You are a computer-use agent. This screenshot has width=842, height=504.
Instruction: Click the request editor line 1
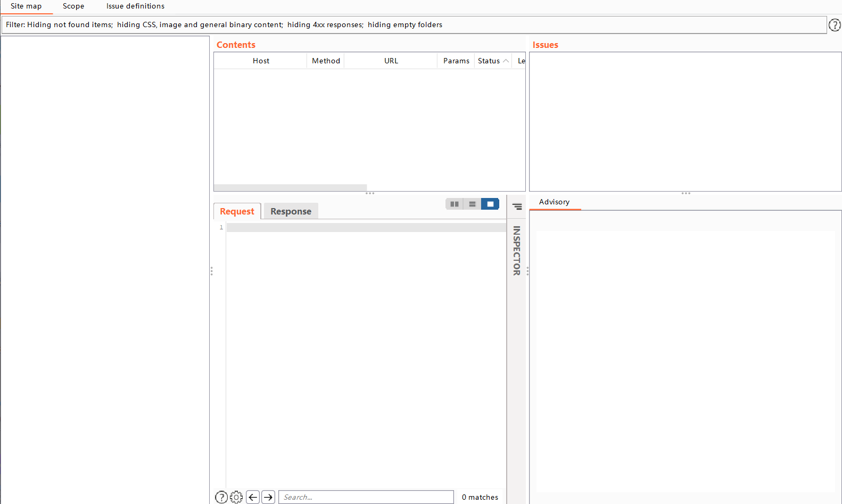[x=366, y=228]
